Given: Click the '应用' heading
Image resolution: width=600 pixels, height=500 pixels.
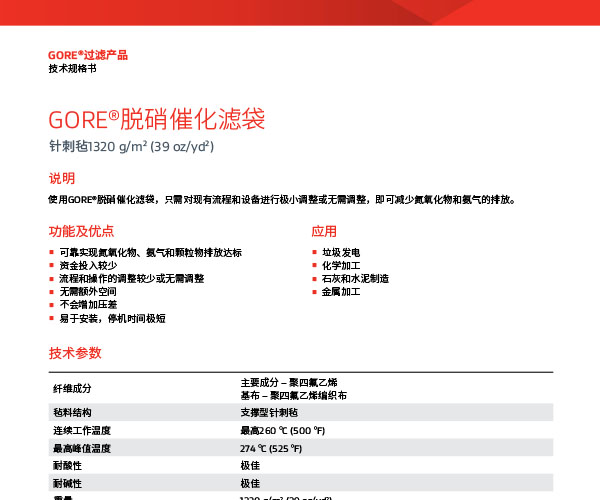Looking at the screenshot, I should (x=324, y=231).
